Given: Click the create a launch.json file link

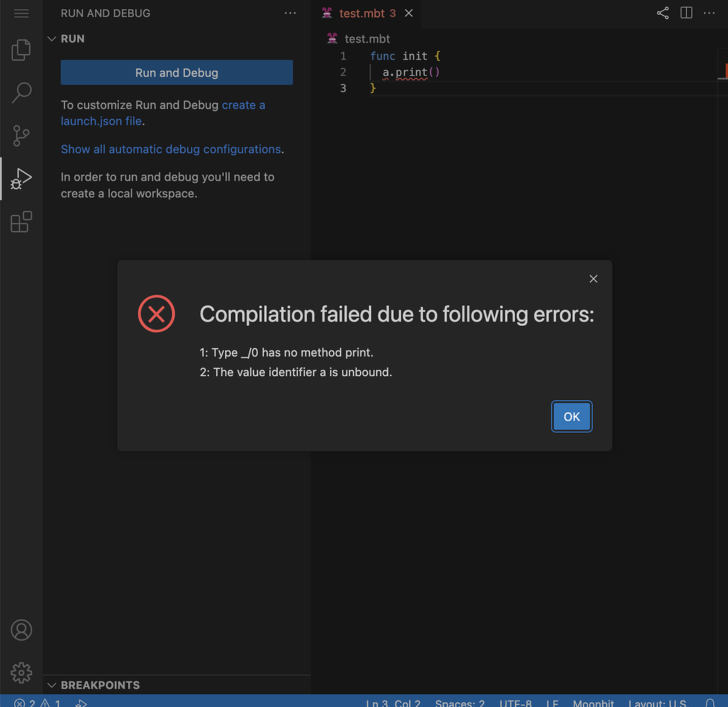Looking at the screenshot, I should click(243, 106).
